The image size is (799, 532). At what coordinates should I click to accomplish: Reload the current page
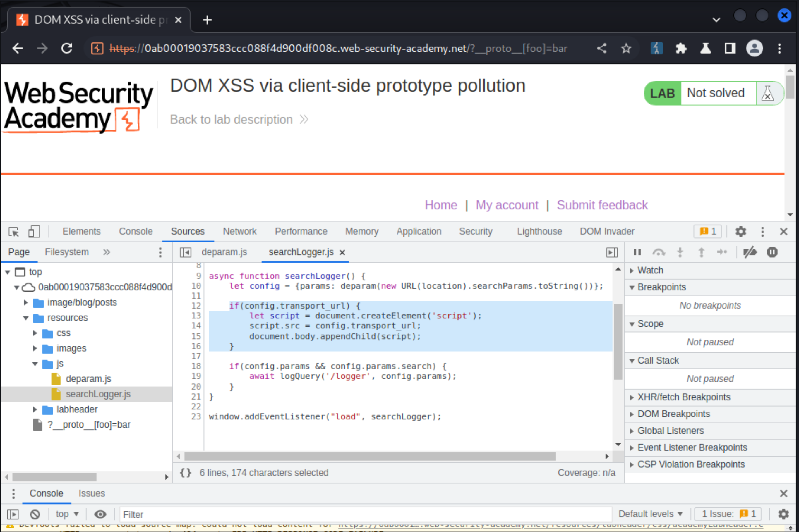pyautogui.click(x=67, y=49)
